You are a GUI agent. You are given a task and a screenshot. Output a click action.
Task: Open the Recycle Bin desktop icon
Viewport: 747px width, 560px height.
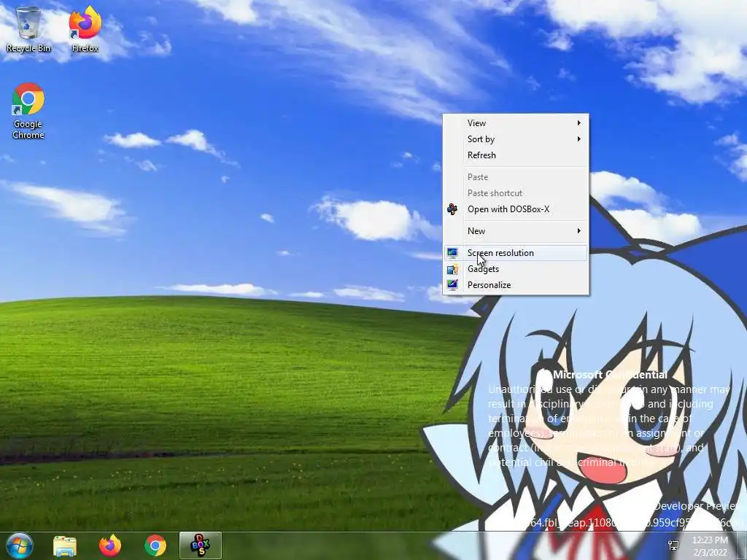pyautogui.click(x=28, y=29)
